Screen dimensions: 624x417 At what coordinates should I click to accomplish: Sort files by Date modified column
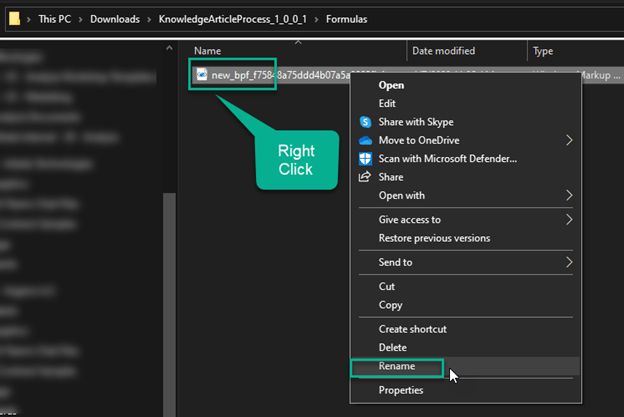click(443, 50)
